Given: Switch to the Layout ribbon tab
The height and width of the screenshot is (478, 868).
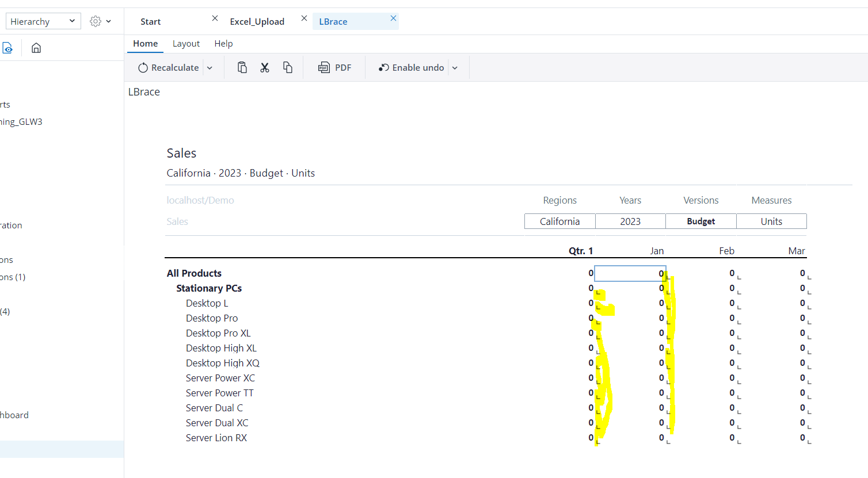Looking at the screenshot, I should pos(186,44).
